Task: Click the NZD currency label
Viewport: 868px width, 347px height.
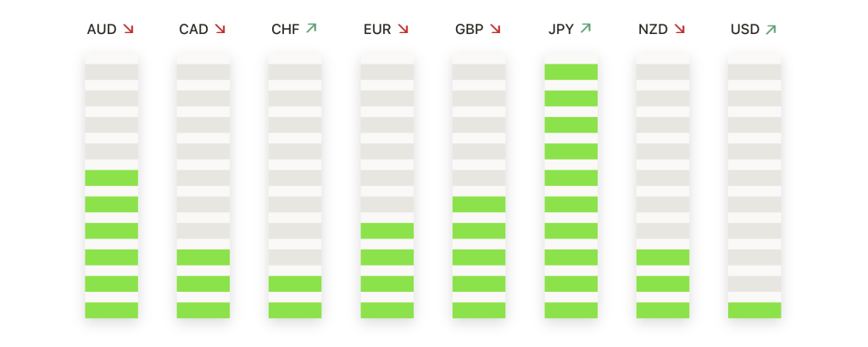Action: coord(654,30)
